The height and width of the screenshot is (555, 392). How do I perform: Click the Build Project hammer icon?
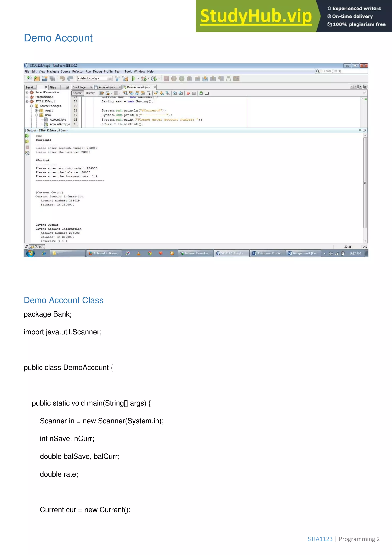(x=117, y=78)
